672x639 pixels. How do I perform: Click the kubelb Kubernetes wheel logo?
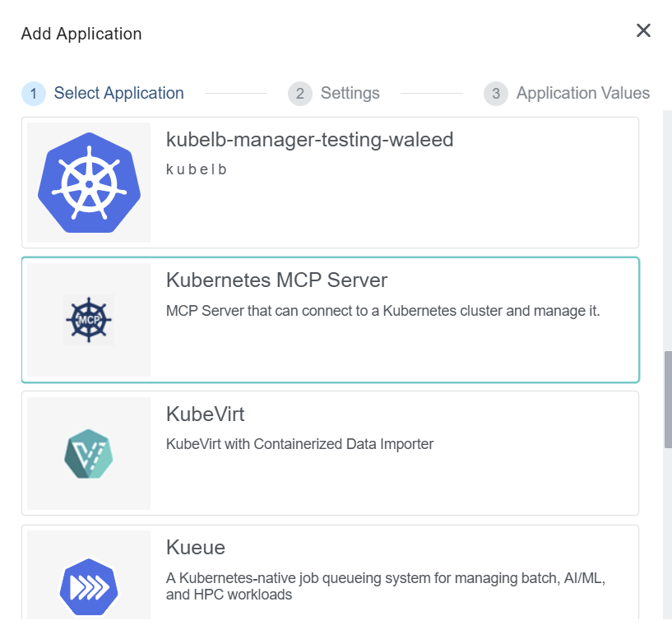click(x=88, y=182)
